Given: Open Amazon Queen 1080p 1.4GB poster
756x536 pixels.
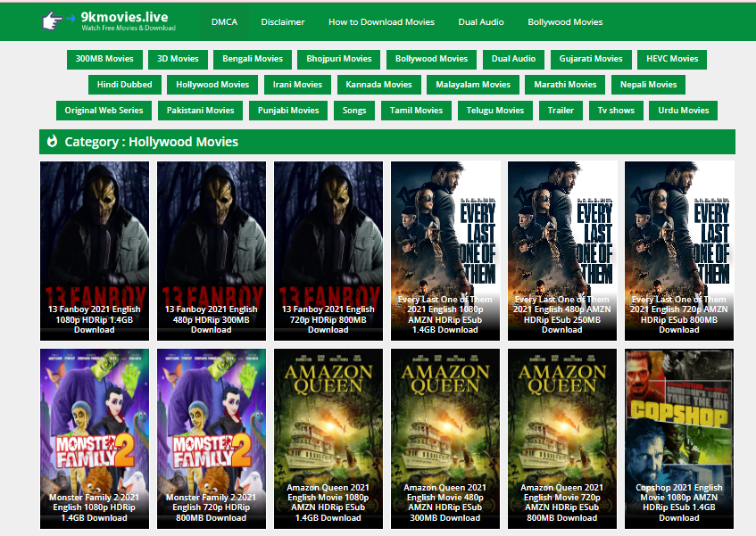Looking at the screenshot, I should tap(328, 439).
